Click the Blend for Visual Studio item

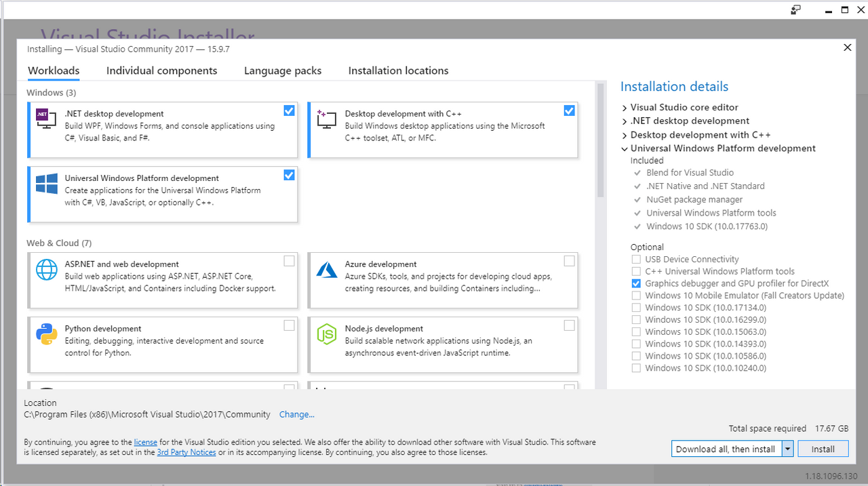[690, 173]
